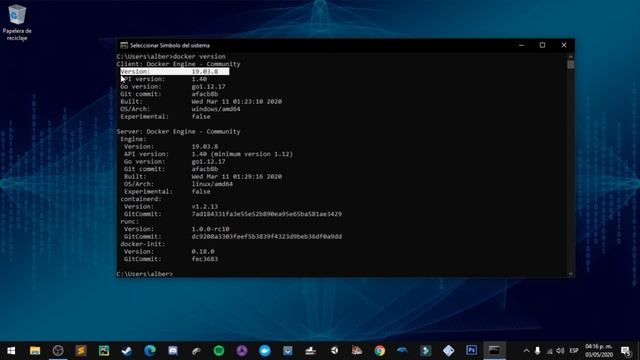This screenshot has height=360, width=640.
Task: Click the terminal vertical scrollbar thumb
Action: 571,64
